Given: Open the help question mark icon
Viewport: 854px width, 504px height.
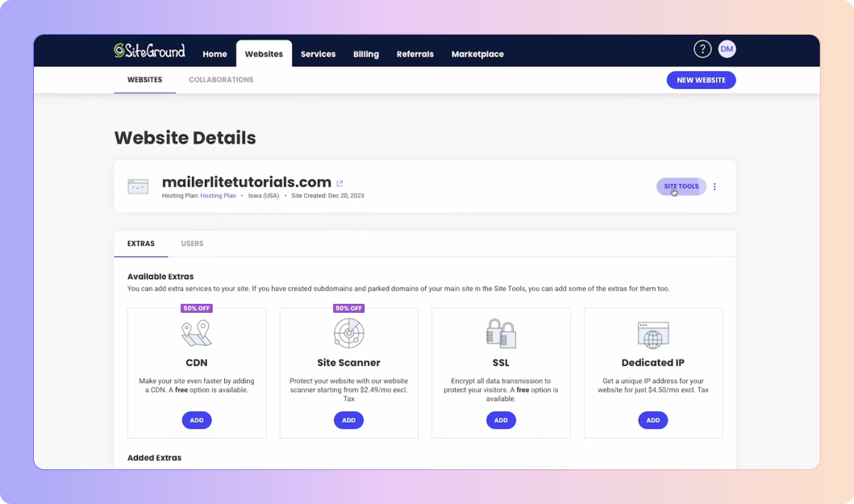Looking at the screenshot, I should pos(702,49).
